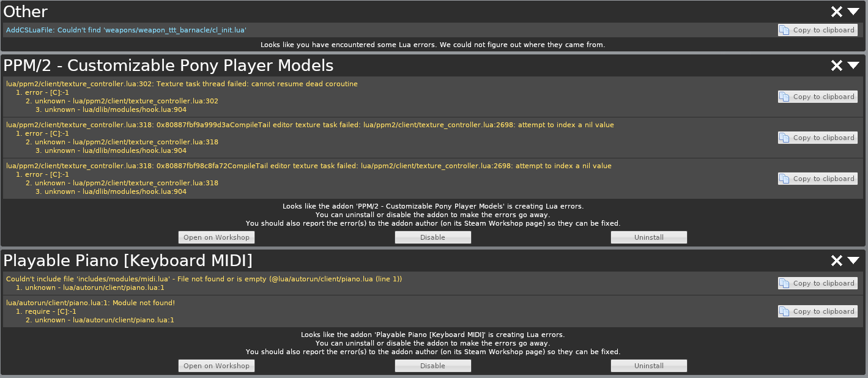
Task: Collapse the Playable Piano section with its arrow
Action: point(853,261)
